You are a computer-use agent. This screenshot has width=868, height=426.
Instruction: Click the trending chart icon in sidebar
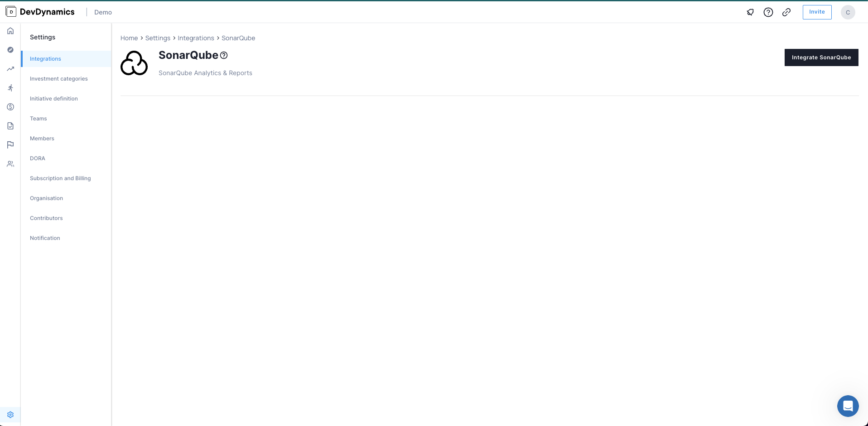point(10,69)
